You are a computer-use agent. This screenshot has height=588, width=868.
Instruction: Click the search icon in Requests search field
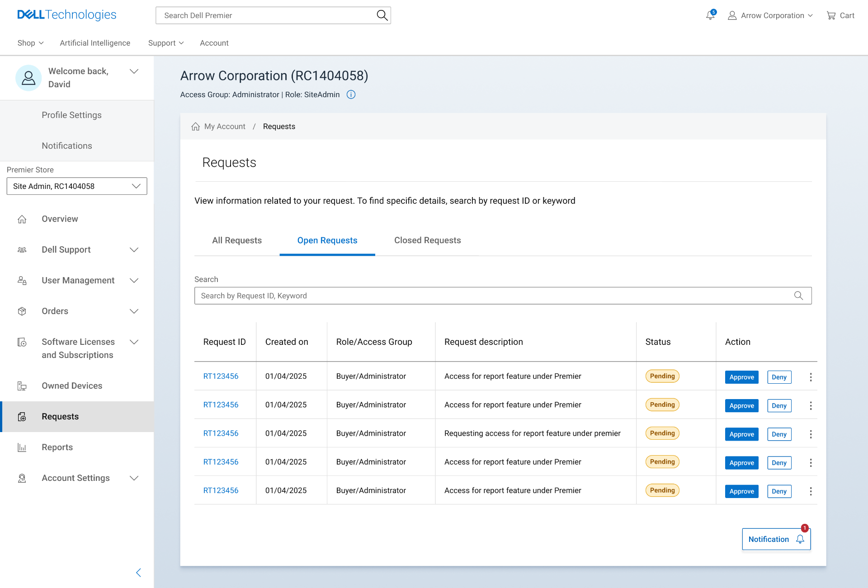click(798, 296)
